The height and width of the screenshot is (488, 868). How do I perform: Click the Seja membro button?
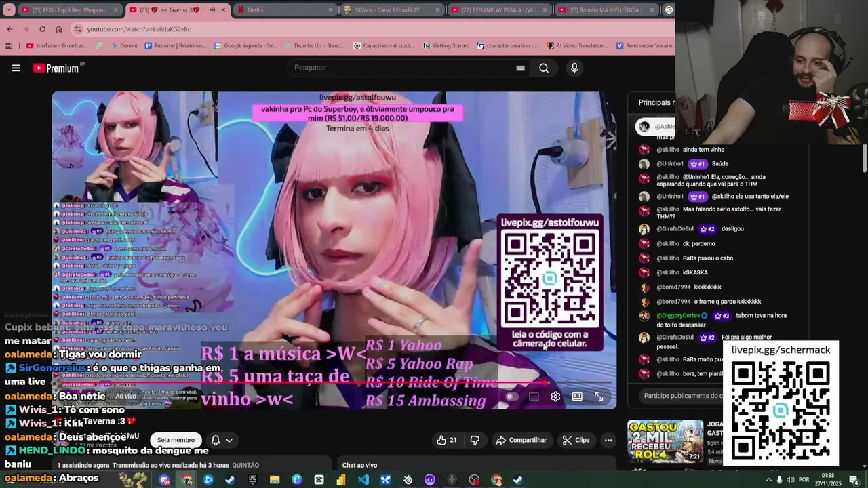click(176, 440)
